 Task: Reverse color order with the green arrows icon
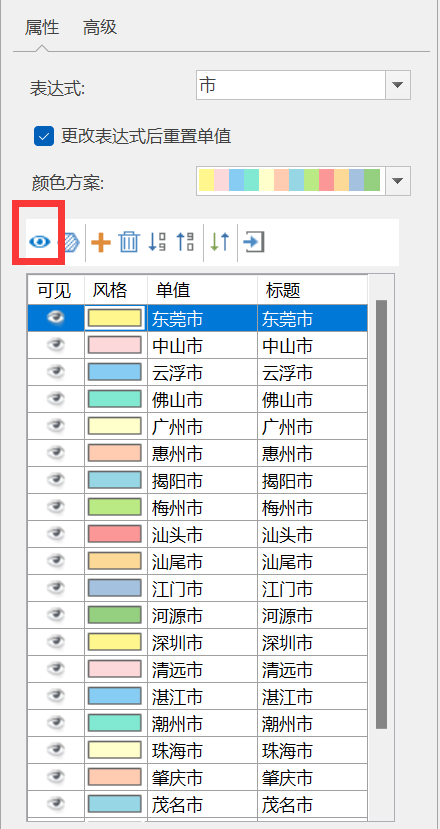tap(219, 242)
